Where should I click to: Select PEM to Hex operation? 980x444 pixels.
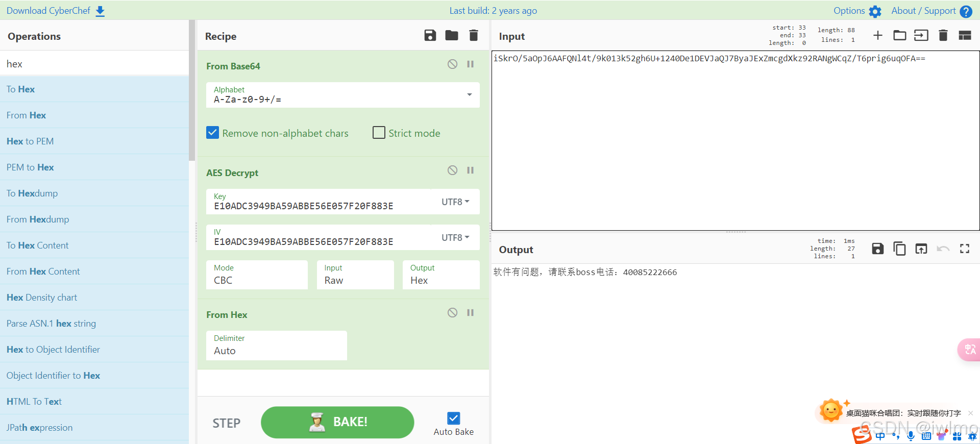[94, 167]
